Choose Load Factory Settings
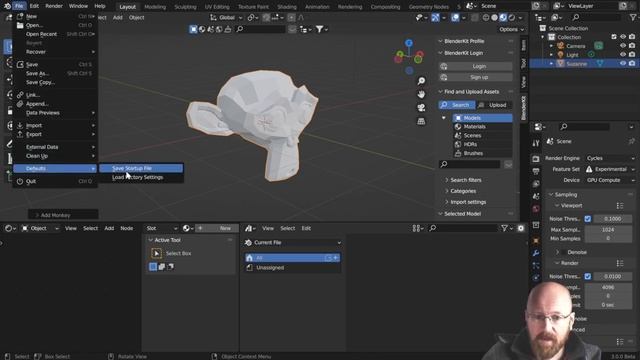 (x=141, y=178)
